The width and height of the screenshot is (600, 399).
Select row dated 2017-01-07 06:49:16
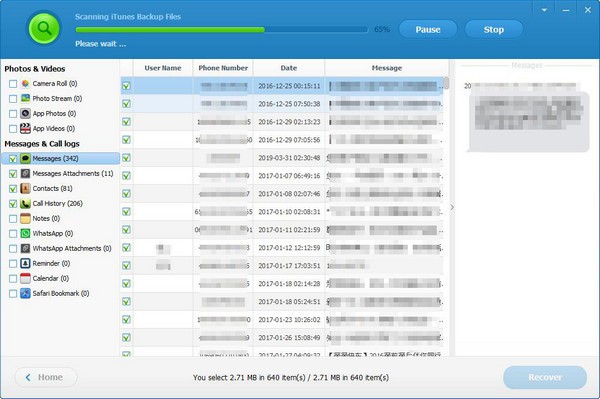282,176
